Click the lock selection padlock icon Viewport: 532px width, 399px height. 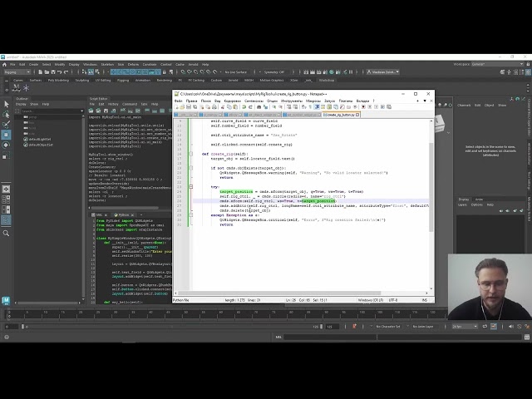pyautogui.click(x=165, y=72)
